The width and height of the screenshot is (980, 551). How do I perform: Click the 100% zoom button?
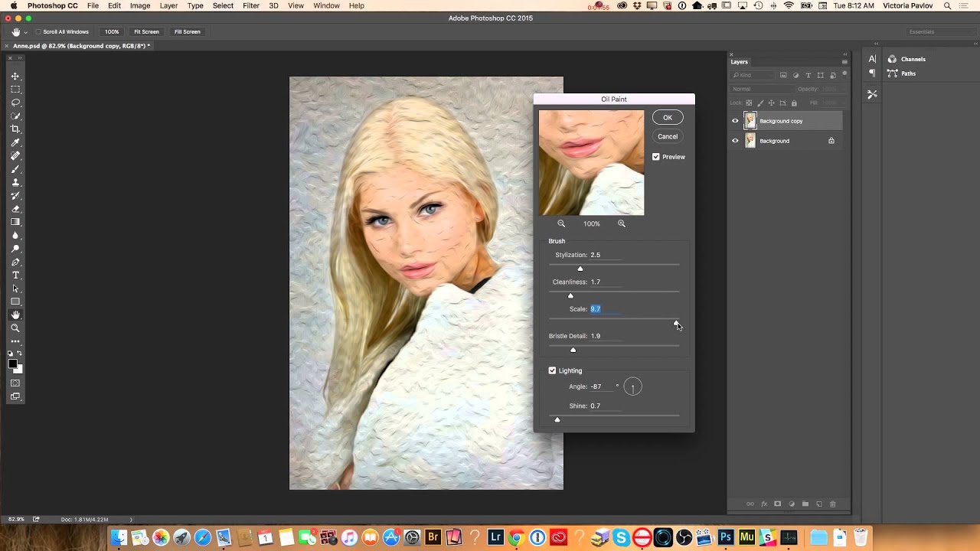tap(112, 32)
